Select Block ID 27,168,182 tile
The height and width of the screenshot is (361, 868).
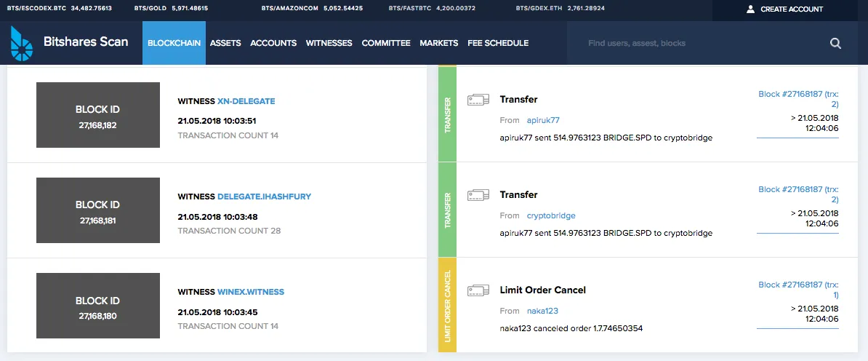pyautogui.click(x=98, y=115)
